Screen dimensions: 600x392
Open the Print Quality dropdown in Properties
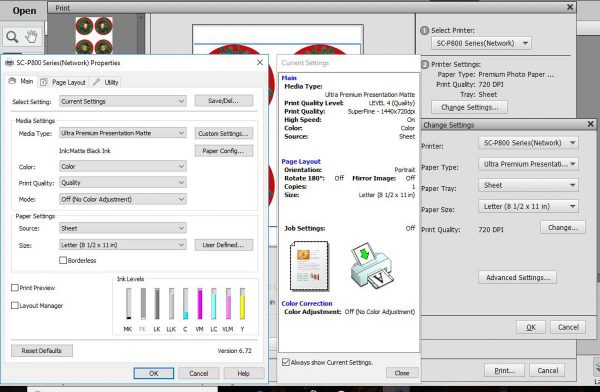pos(123,183)
